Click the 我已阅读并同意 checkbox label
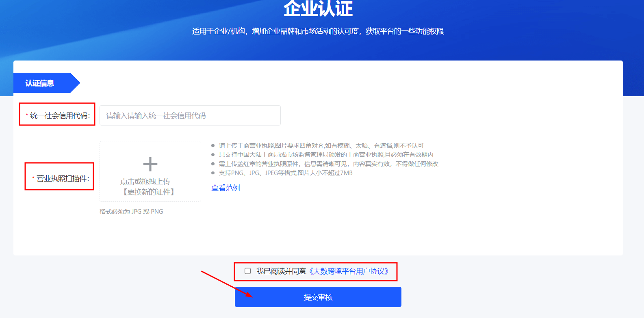The width and height of the screenshot is (644, 318). 281,271
